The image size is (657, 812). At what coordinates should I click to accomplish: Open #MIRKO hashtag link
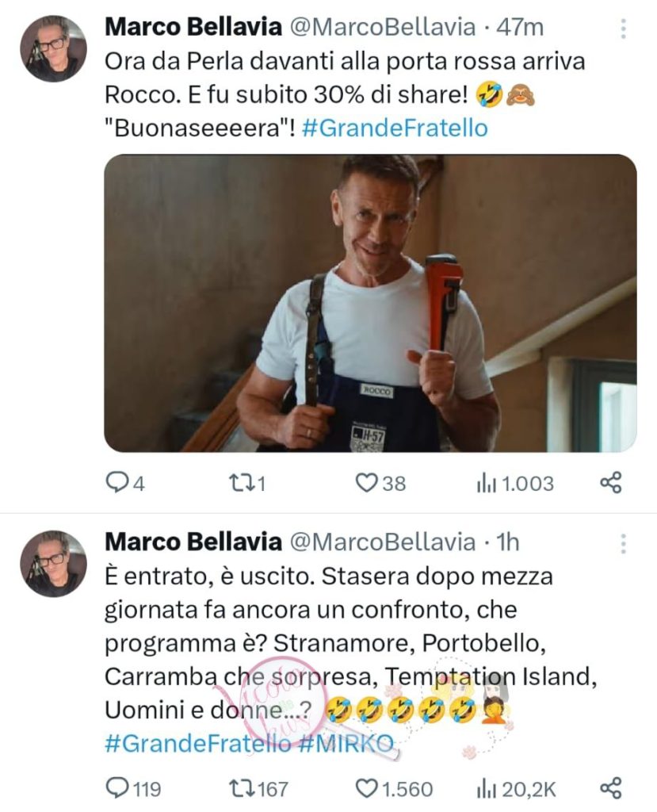coord(346,744)
